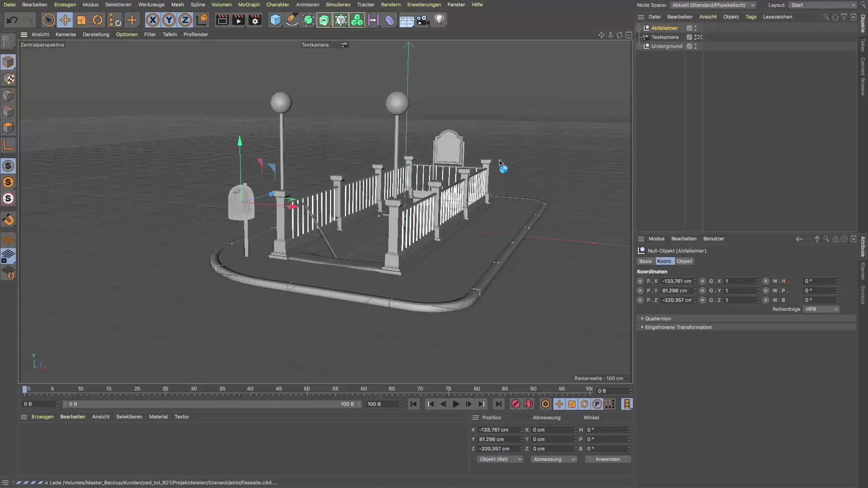
Task: Toggle autokeying button
Action: 528,404
